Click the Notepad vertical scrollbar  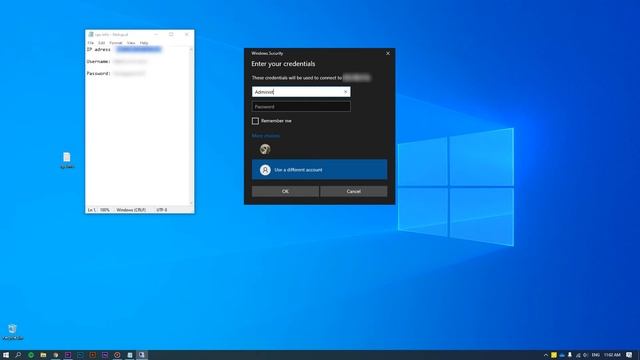coord(191,126)
